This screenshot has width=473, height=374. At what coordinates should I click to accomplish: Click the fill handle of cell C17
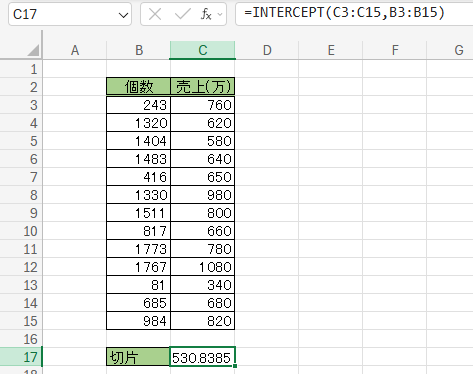click(x=235, y=366)
